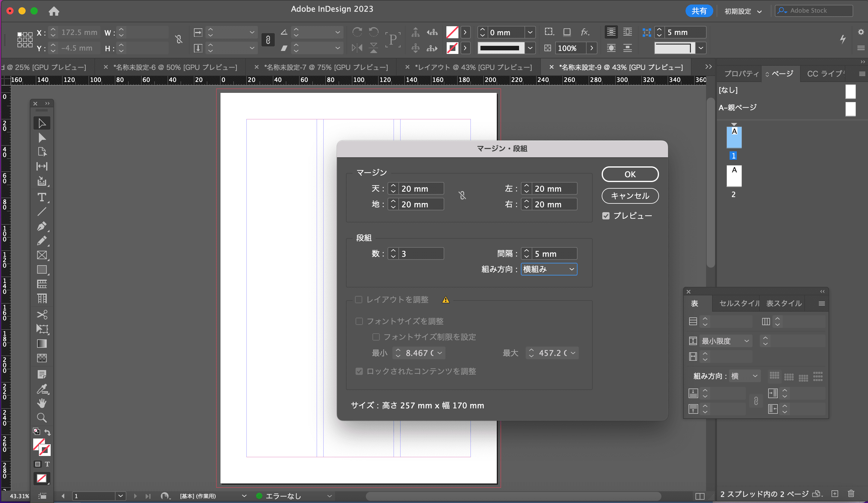Open the 初期設定 workspace dropdown
Screen dimensions: 868x503
click(743, 11)
